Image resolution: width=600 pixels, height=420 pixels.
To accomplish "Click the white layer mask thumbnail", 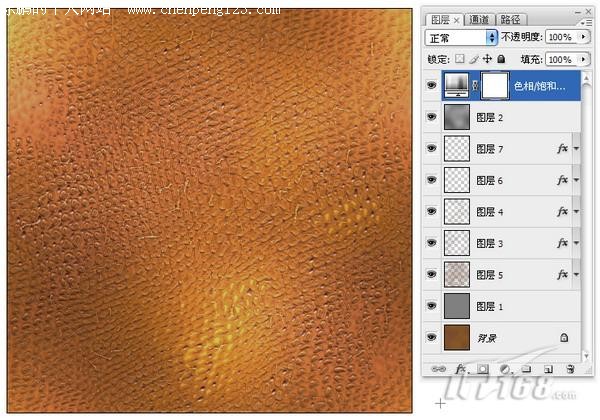I will (x=495, y=86).
